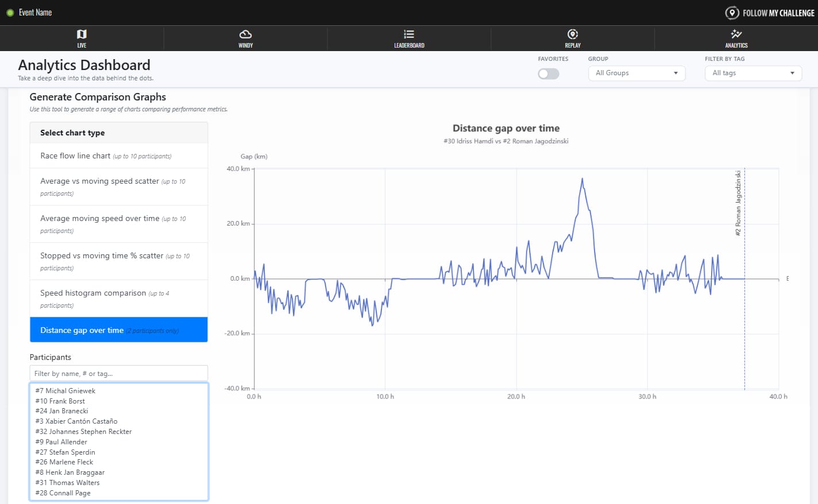Open the Leaderboard list icon

pos(409,34)
